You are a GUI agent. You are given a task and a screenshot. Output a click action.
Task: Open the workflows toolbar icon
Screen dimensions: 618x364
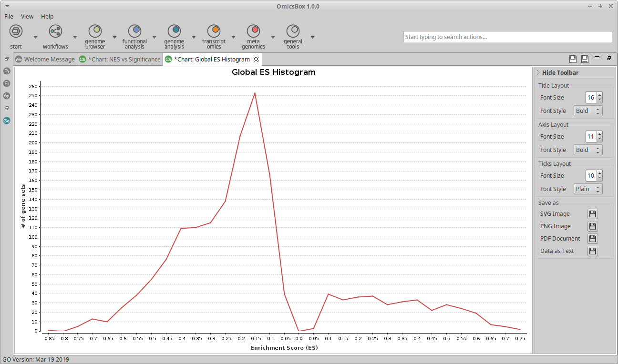coord(55,31)
